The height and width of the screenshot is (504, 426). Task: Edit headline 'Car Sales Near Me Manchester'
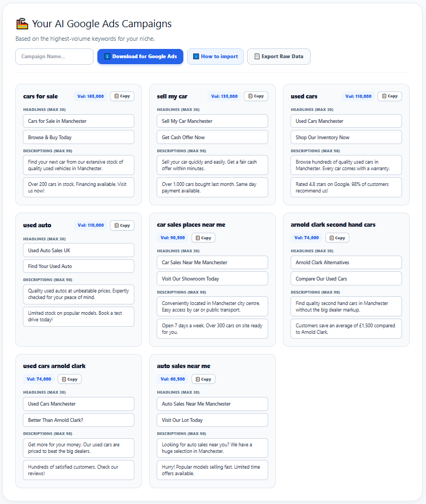pos(212,263)
